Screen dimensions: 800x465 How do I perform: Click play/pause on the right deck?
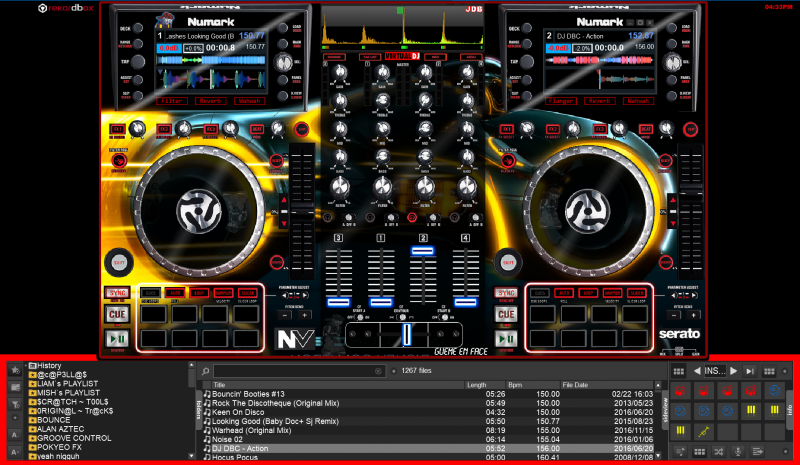pos(506,338)
